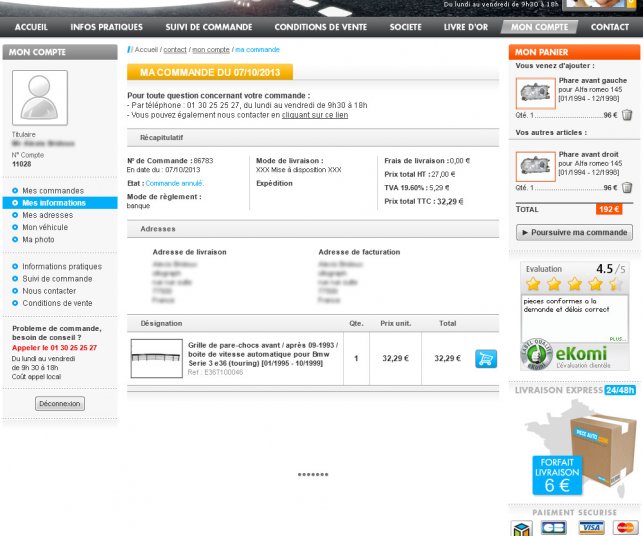The image size is (643, 536).
Task: Click the Forfait Livraison 6 € badge
Action: [557, 475]
